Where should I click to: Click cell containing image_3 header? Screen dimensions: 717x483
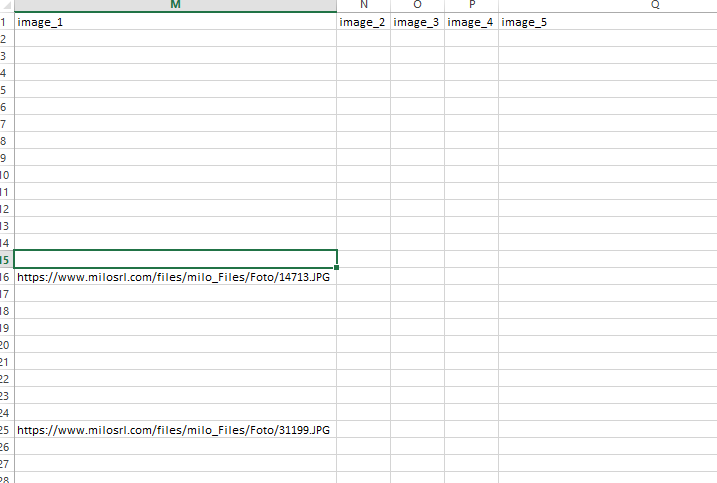[x=417, y=21]
